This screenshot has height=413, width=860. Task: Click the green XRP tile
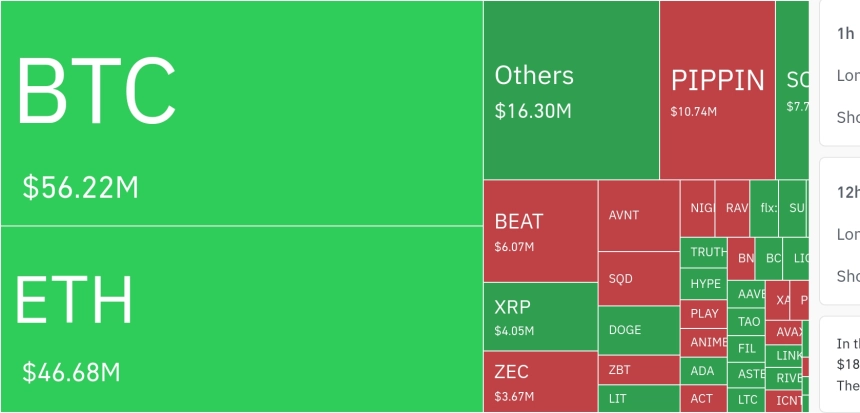tap(540, 316)
